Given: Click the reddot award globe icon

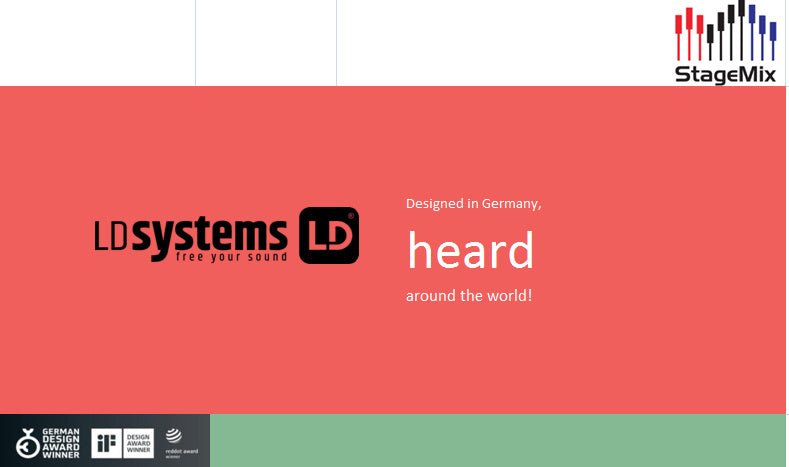Looking at the screenshot, I should [x=173, y=436].
